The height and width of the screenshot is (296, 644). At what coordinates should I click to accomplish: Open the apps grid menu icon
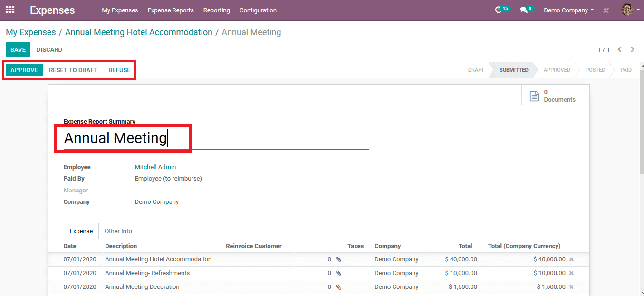click(10, 10)
